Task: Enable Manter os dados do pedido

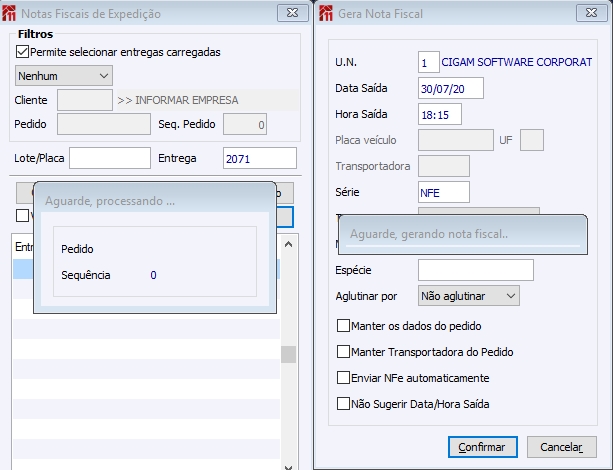Action: pos(343,326)
